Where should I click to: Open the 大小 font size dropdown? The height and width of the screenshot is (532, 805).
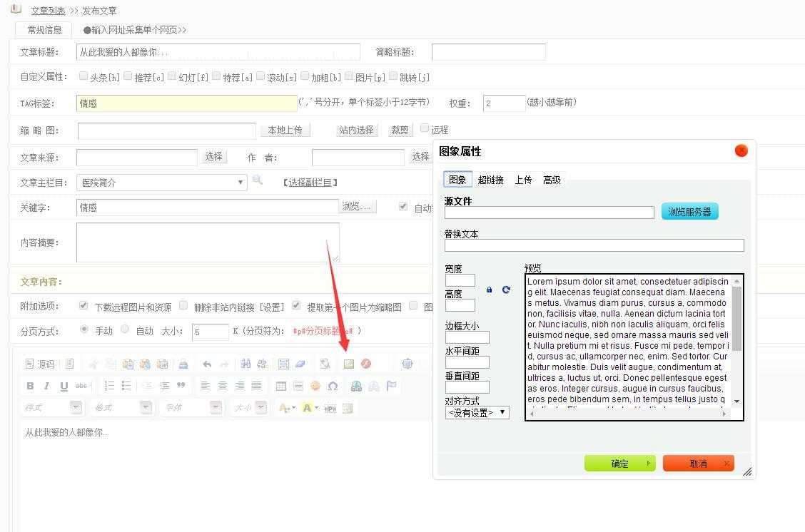[x=250, y=408]
